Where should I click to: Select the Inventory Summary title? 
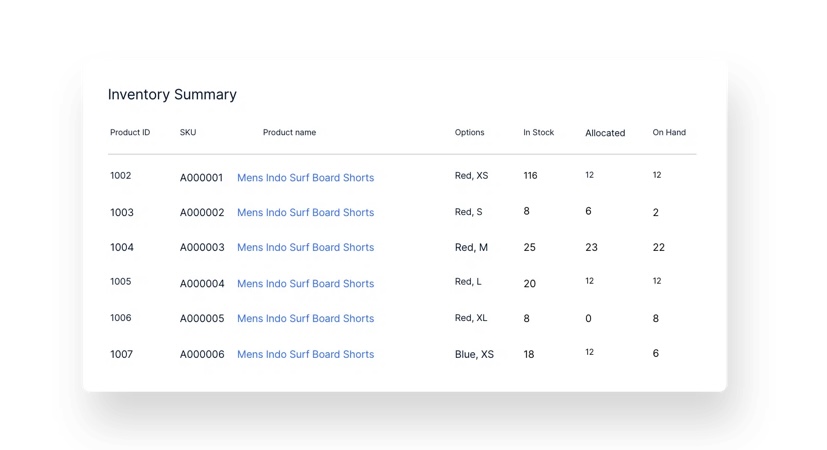tap(172, 94)
